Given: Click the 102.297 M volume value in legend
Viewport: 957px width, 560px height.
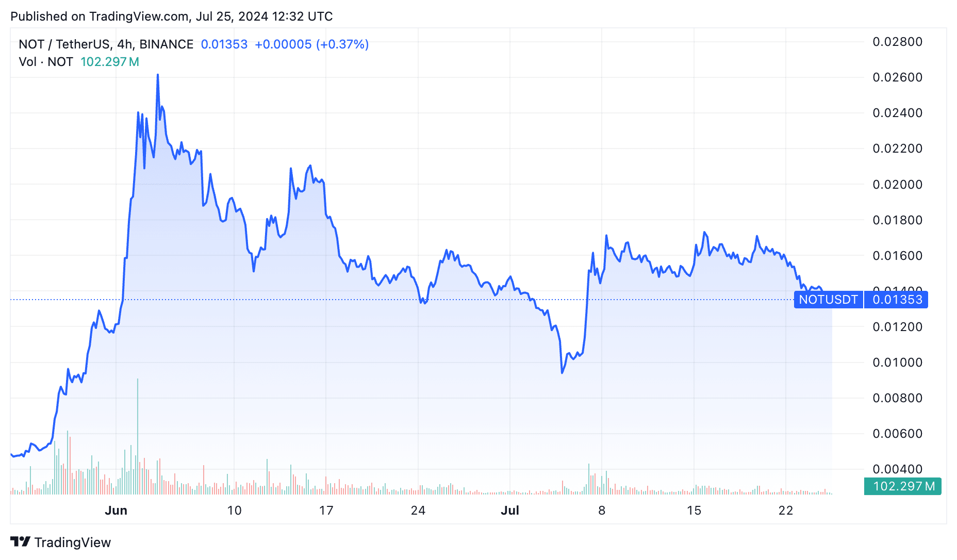Looking at the screenshot, I should [110, 62].
